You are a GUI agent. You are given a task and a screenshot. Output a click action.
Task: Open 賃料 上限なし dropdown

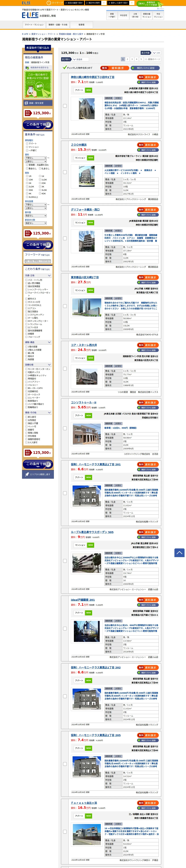point(36,161)
